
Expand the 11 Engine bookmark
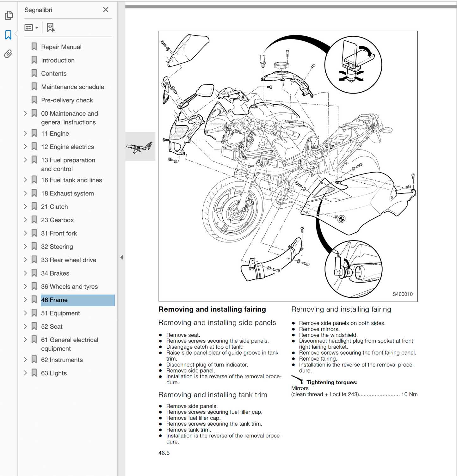tap(26, 133)
